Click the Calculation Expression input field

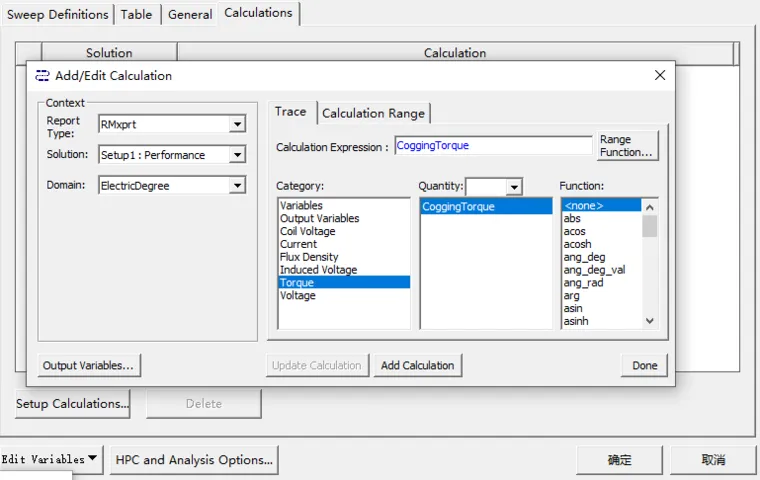(x=493, y=145)
